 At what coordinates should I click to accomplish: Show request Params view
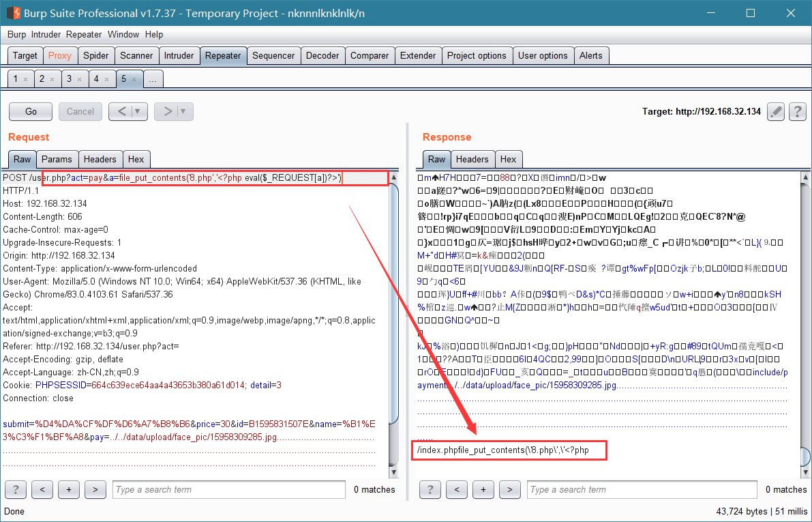pos(57,159)
